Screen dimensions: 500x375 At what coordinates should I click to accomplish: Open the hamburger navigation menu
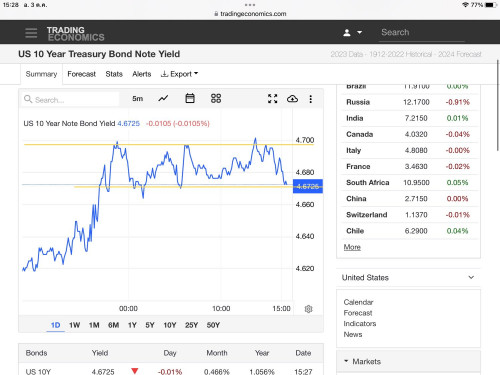point(31,33)
